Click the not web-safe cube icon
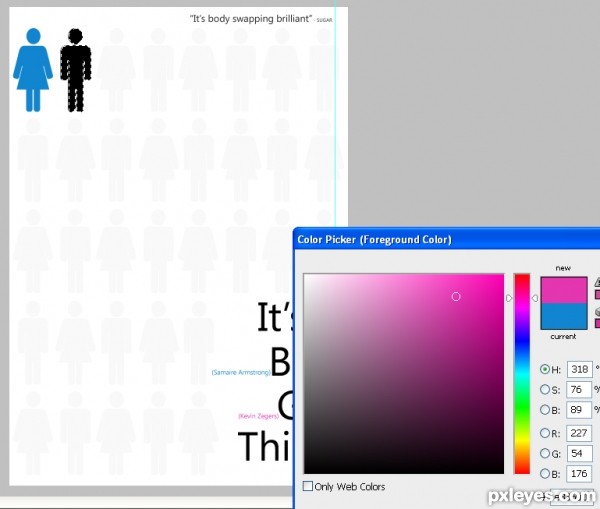 pyautogui.click(x=597, y=312)
